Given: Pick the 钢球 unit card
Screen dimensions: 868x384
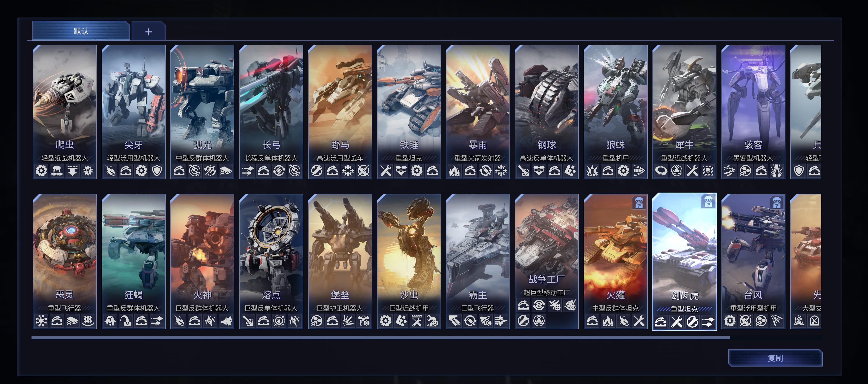Looking at the screenshot, I should pyautogui.click(x=546, y=112).
